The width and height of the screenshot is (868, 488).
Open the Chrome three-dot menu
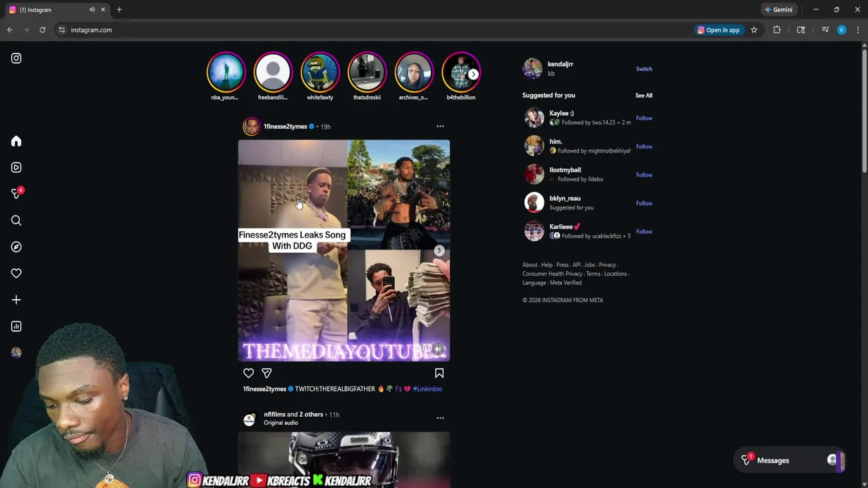pos(858,30)
